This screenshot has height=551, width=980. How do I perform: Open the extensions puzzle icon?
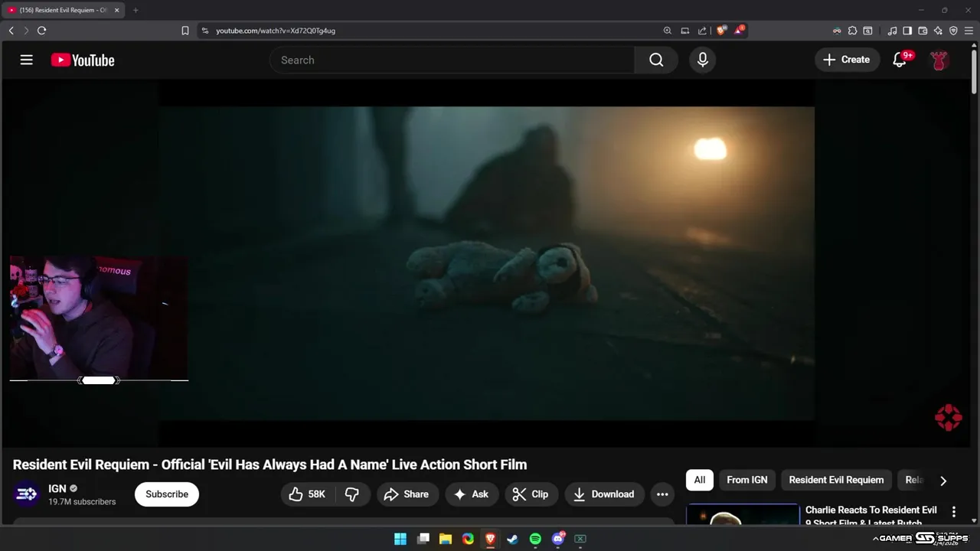pyautogui.click(x=852, y=31)
